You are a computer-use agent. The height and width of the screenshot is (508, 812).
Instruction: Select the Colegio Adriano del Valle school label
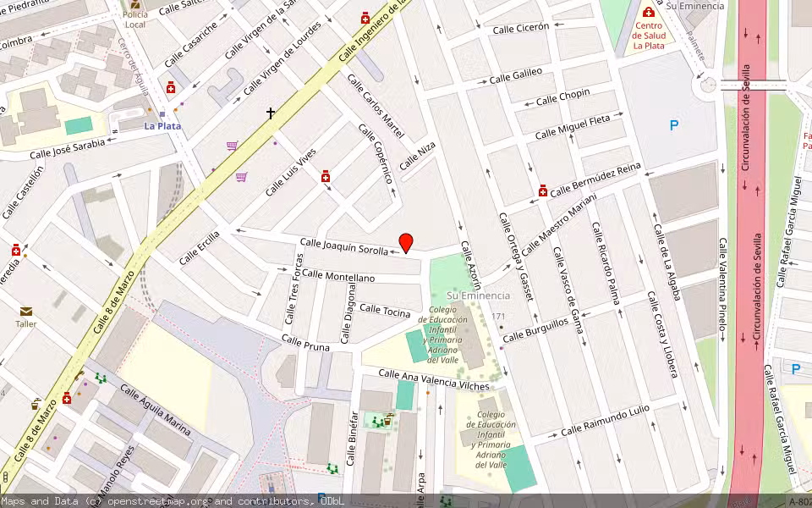[x=443, y=332]
